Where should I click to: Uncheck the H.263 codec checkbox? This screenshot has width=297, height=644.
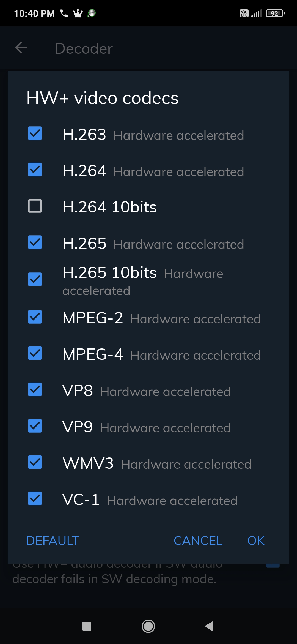35,133
